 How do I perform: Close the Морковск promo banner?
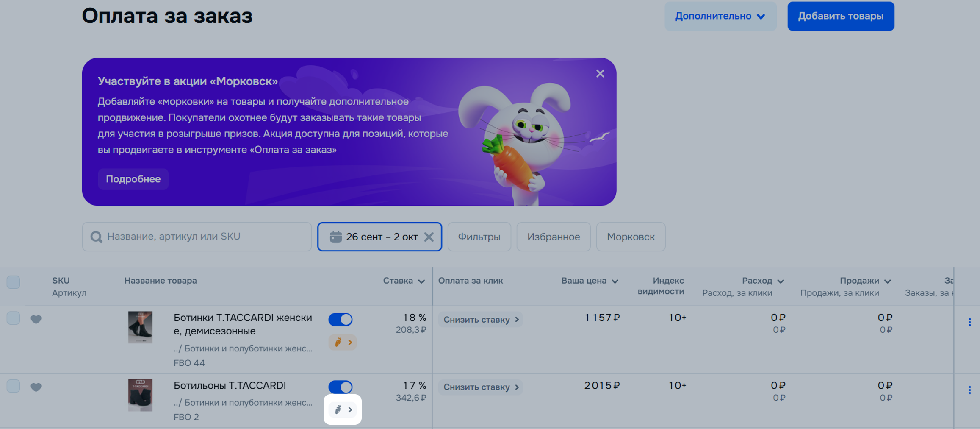[x=600, y=74]
